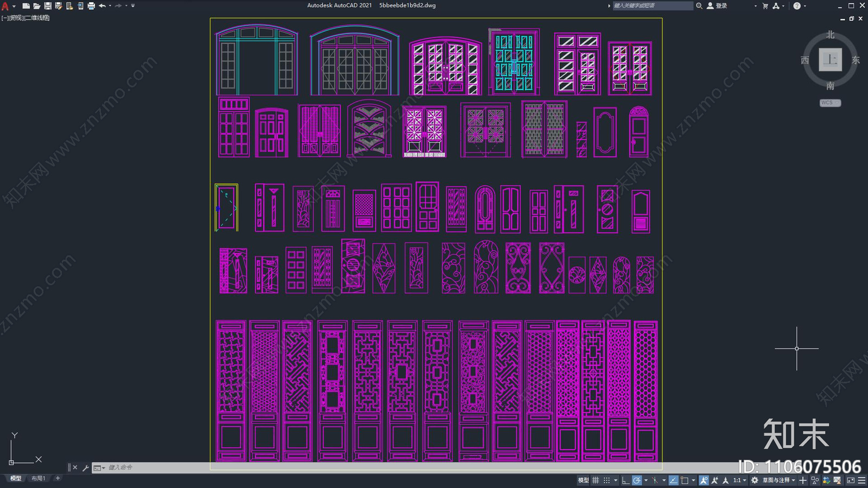The height and width of the screenshot is (488, 868).
Task: Open the undo history dropdown arrow
Action: [110, 6]
